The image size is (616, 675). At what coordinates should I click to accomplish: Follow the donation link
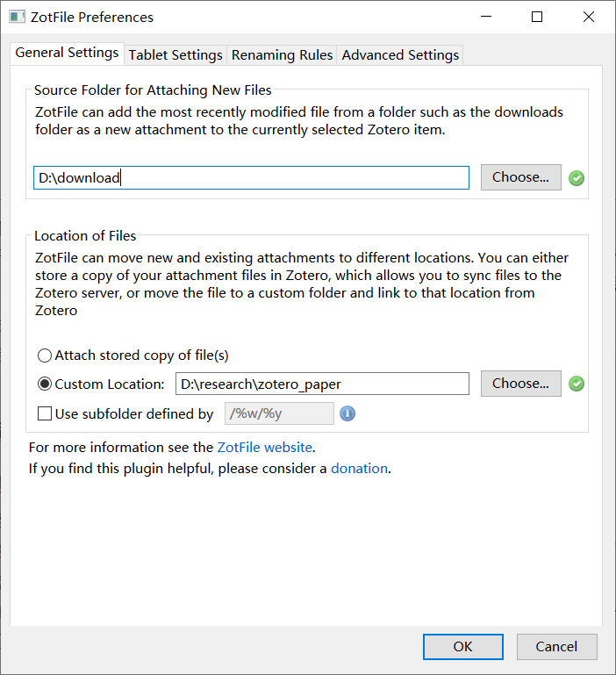click(359, 468)
